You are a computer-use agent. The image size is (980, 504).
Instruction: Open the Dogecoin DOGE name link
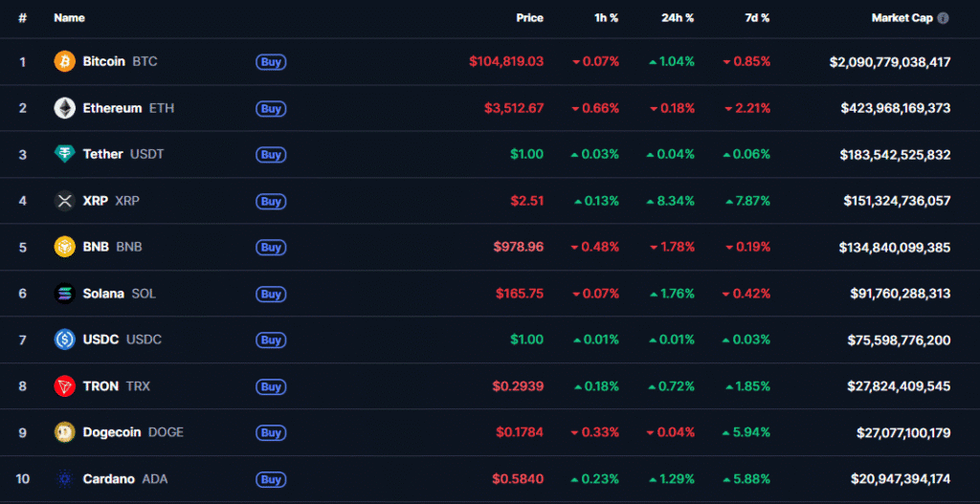[x=133, y=432]
